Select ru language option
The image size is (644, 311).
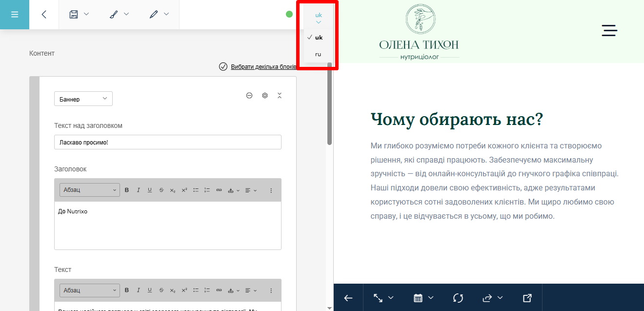pyautogui.click(x=318, y=54)
